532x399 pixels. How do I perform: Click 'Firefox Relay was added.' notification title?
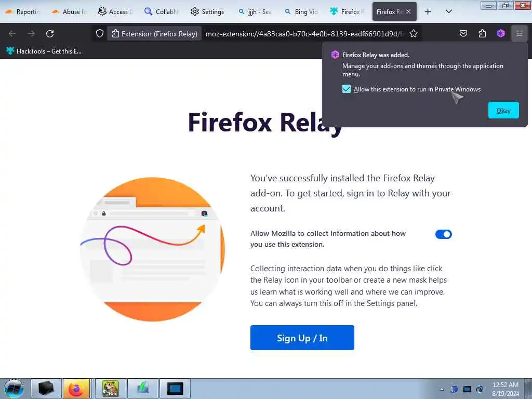(376, 55)
